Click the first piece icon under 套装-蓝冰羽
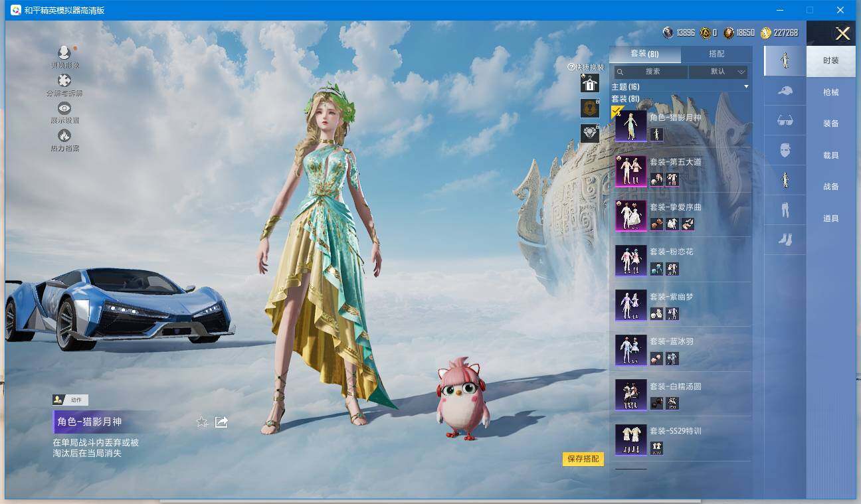861x504 pixels. (656, 359)
